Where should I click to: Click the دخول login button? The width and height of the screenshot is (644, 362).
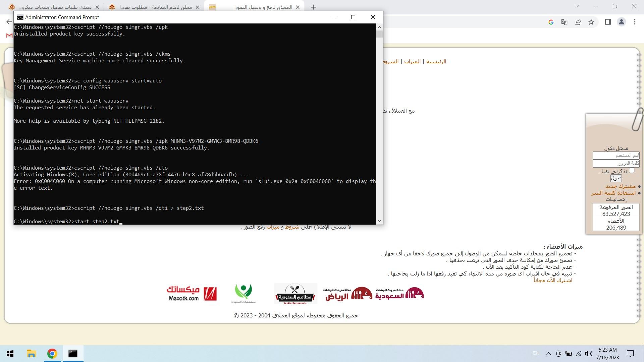616,178
